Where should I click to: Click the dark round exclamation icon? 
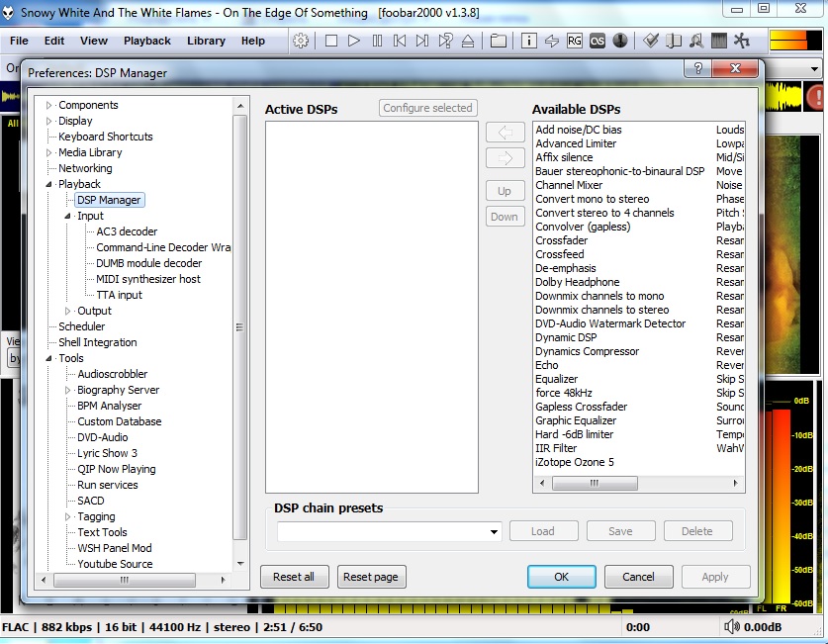(x=620, y=41)
